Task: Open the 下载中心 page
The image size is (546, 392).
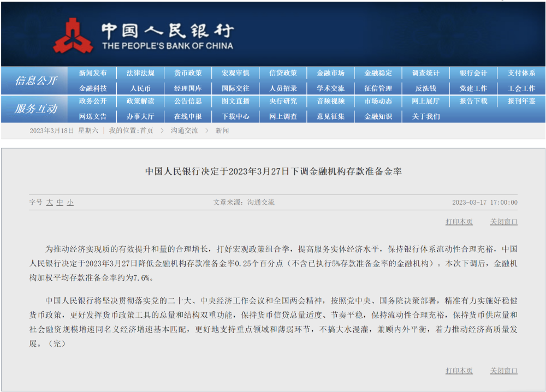Action: click(x=235, y=116)
